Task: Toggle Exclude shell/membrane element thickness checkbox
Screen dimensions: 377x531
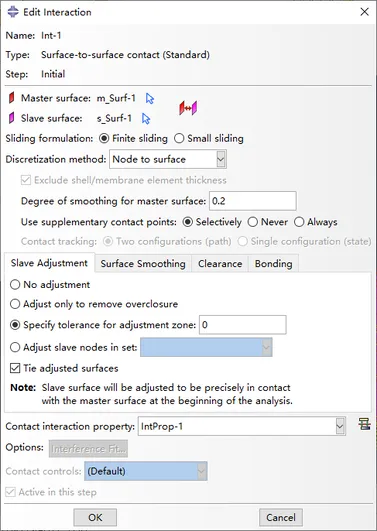Action: (x=124, y=180)
